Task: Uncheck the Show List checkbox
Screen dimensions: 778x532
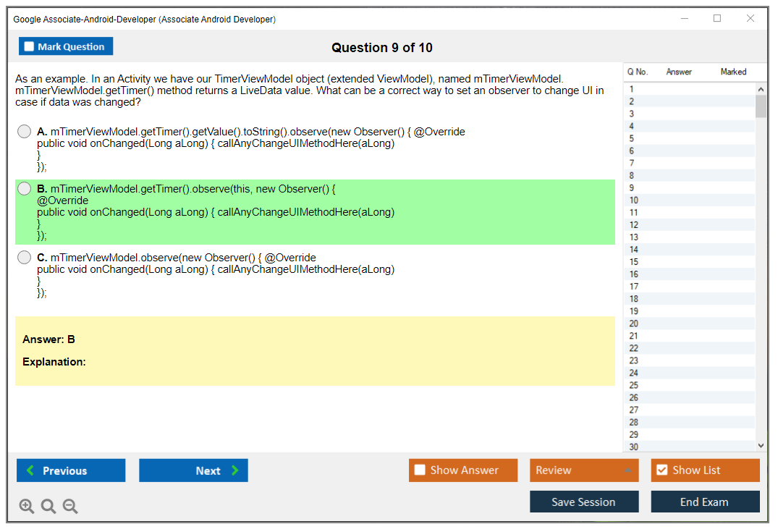Action: point(661,470)
